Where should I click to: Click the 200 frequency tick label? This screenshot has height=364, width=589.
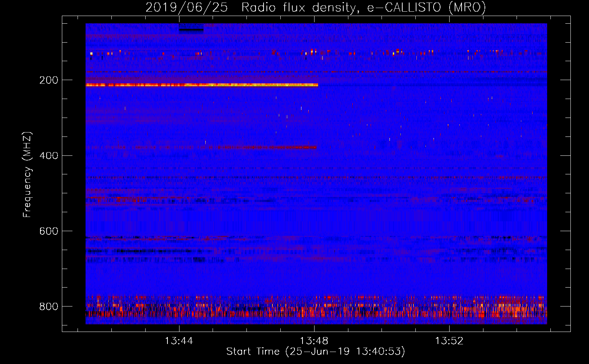pos(49,80)
